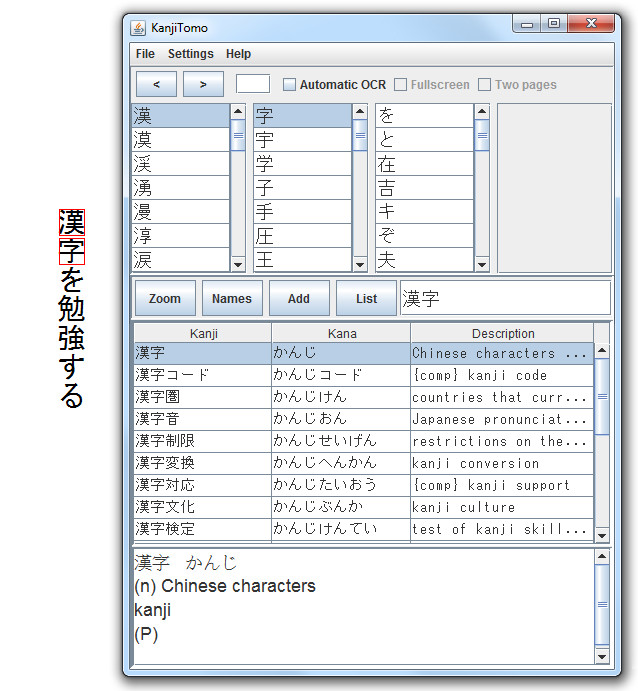Open the File menu
Screen dimensions: 638x691
click(145, 54)
